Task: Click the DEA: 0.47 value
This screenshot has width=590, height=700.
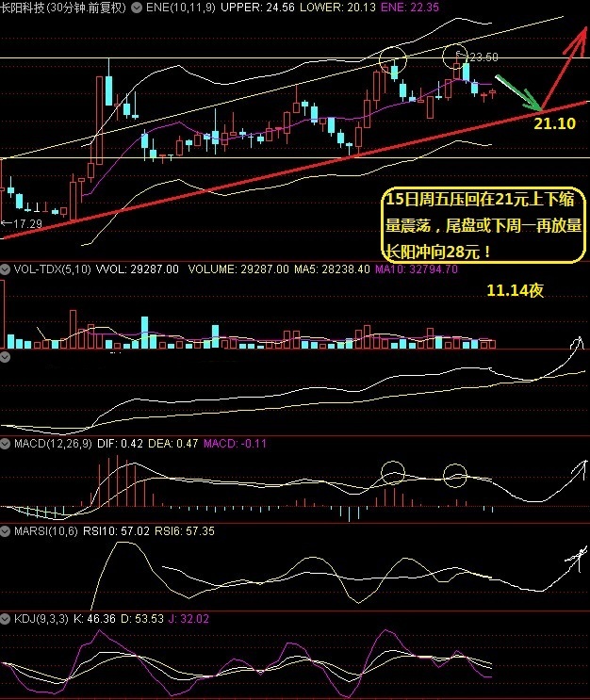Action: click(172, 444)
